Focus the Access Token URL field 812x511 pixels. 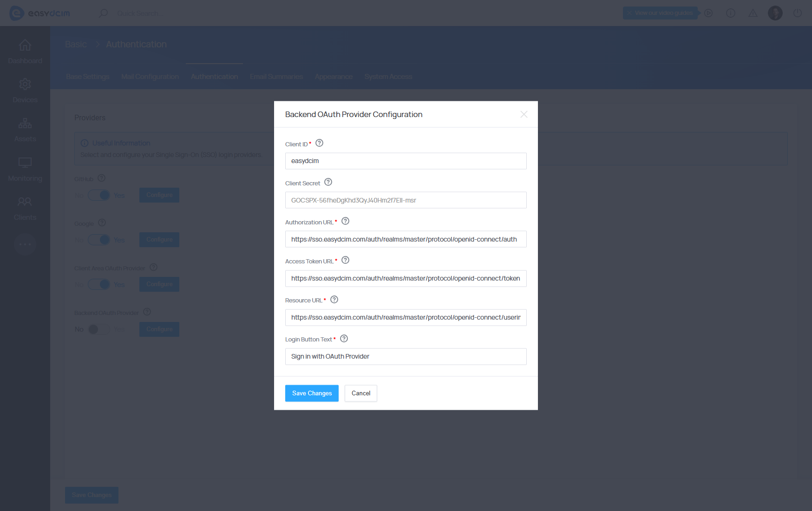[406, 278]
